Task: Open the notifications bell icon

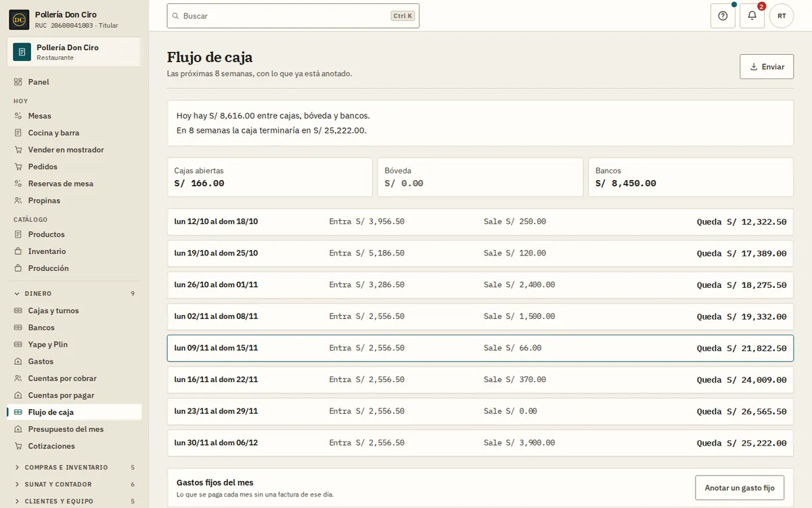Action: (752, 16)
